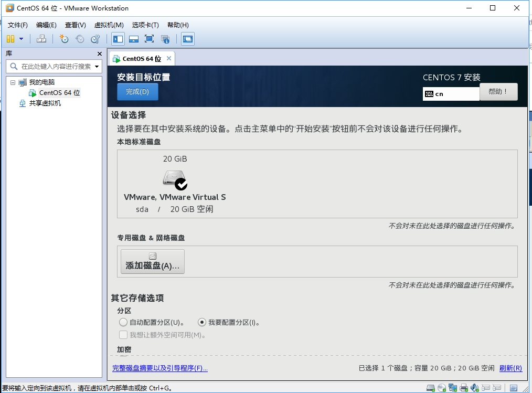The width and height of the screenshot is (532, 393).
Task: Click the hard disk status bar icon
Action: 431,388
